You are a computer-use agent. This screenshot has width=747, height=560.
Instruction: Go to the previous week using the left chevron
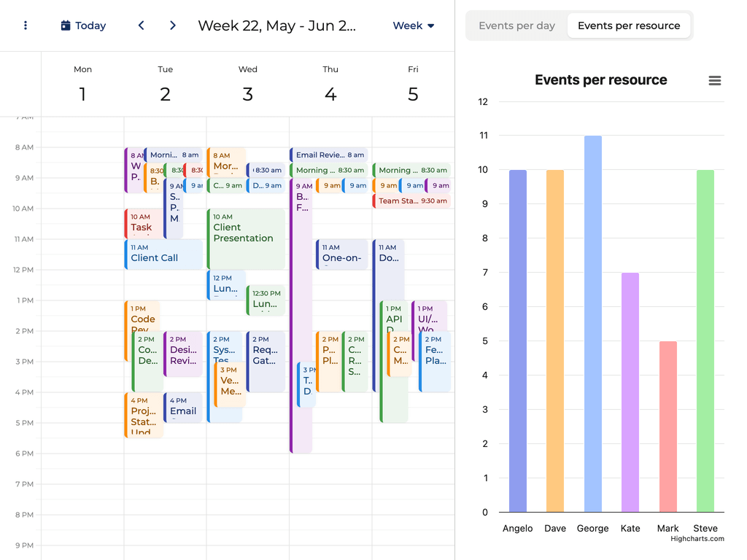coord(141,25)
